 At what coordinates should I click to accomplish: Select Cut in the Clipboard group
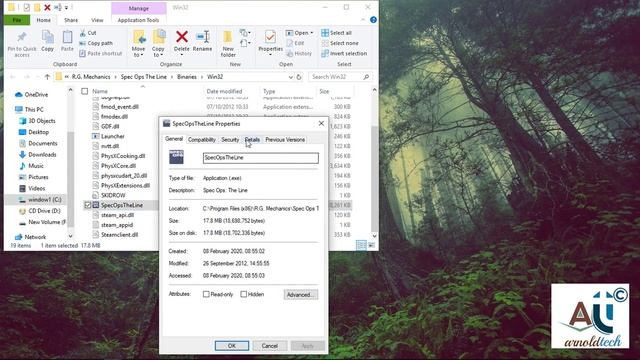[88, 33]
